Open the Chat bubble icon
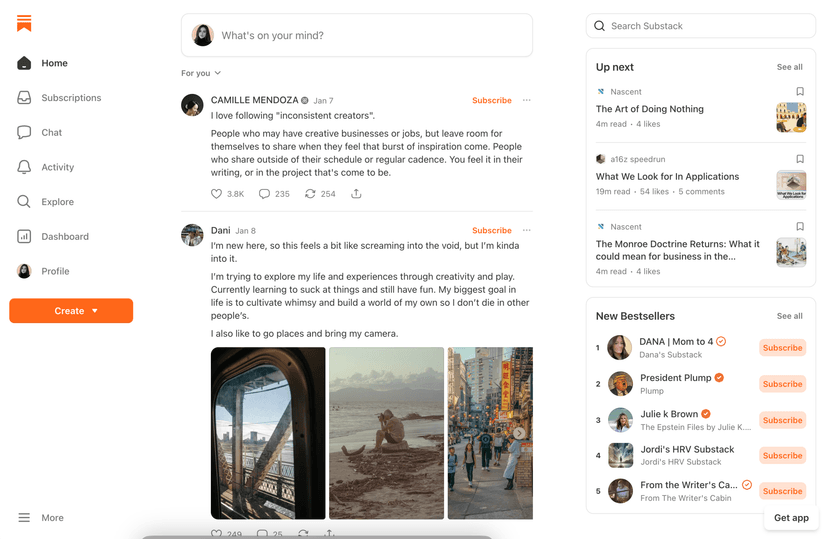This screenshot has height=539, width=828. tap(24, 133)
